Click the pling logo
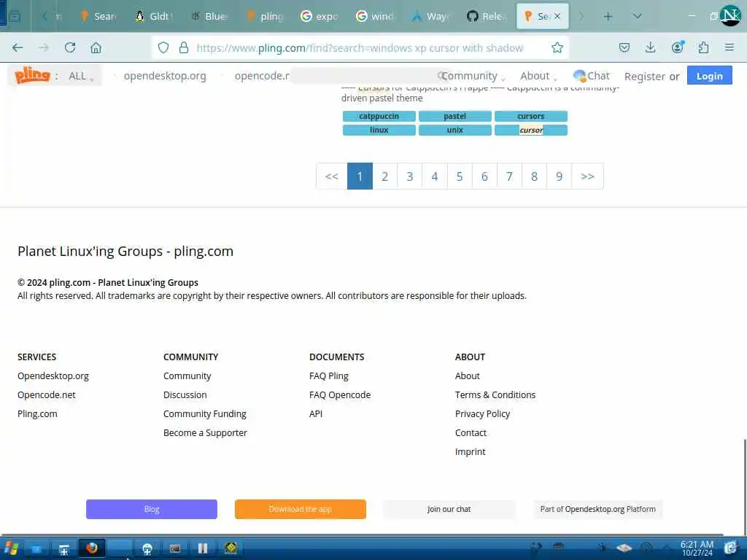Image resolution: width=747 pixels, height=560 pixels. click(x=32, y=75)
